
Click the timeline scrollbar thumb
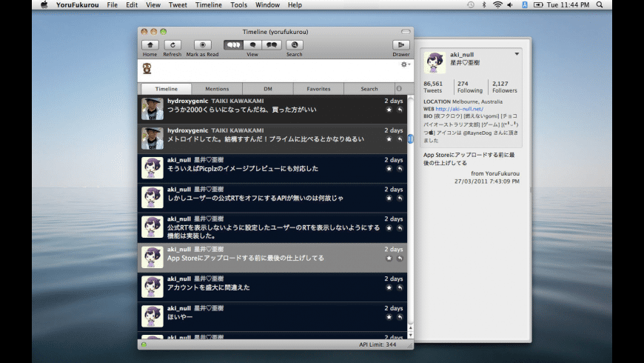[410, 139]
